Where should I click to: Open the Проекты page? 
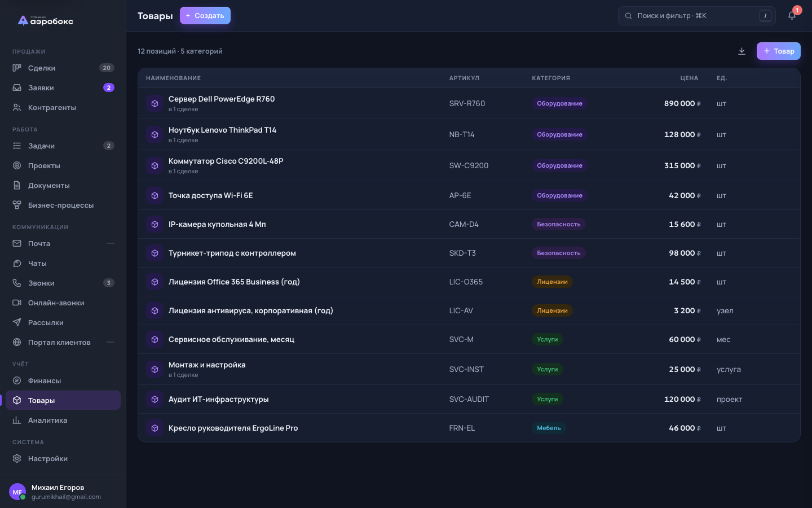(x=63, y=165)
